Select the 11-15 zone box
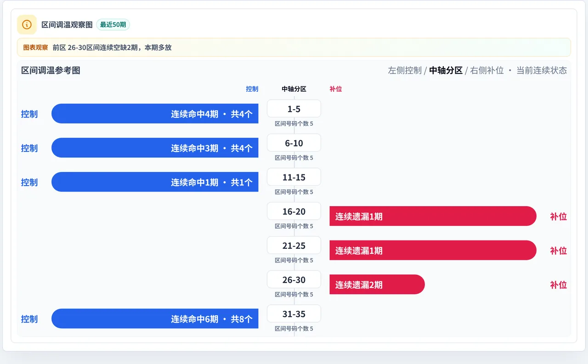The image size is (588, 364). click(x=294, y=177)
